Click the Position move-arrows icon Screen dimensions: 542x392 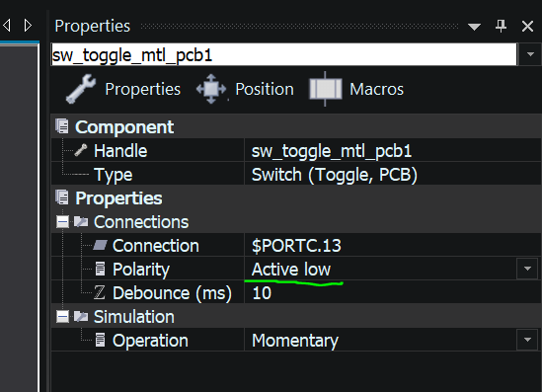click(x=211, y=89)
